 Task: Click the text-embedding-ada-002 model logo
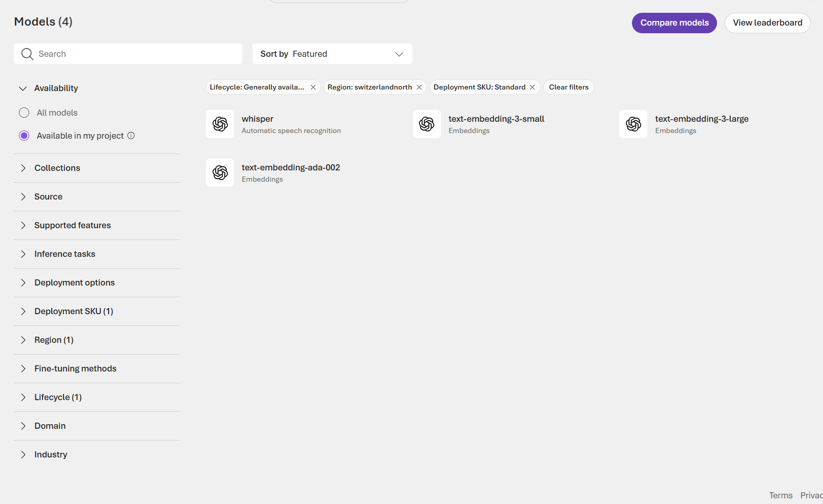(220, 173)
